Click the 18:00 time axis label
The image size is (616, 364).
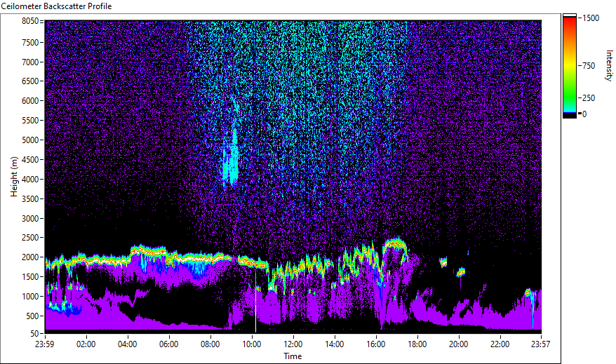(417, 344)
